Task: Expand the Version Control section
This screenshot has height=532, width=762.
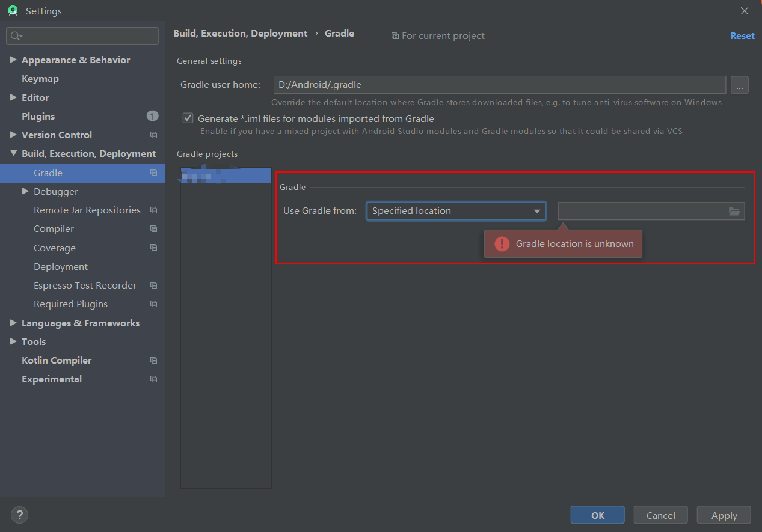Action: click(x=13, y=135)
